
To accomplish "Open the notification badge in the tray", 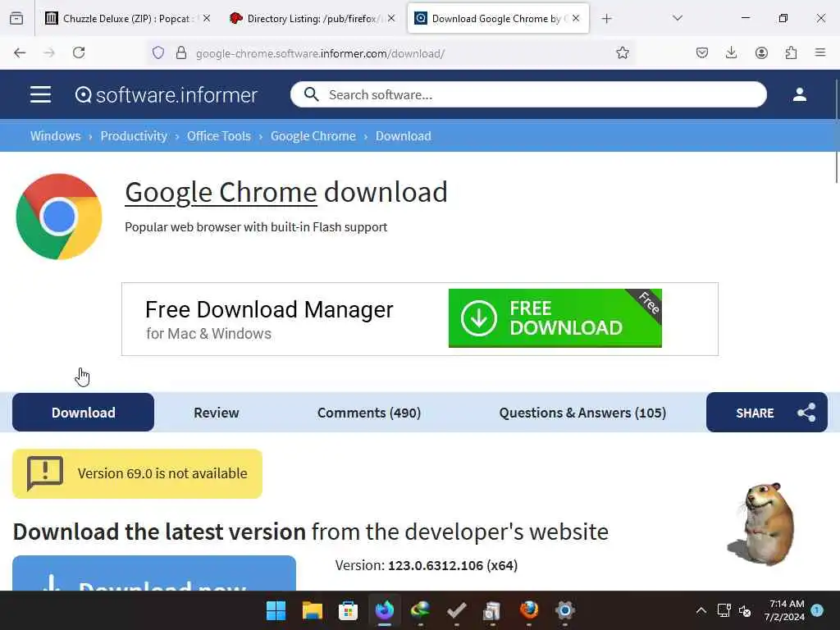I will 817,610.
